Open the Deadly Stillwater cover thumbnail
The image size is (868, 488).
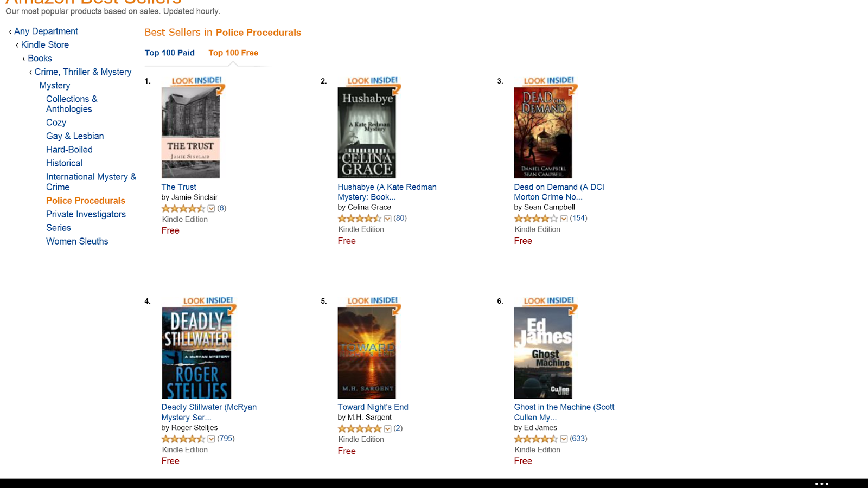tap(196, 353)
